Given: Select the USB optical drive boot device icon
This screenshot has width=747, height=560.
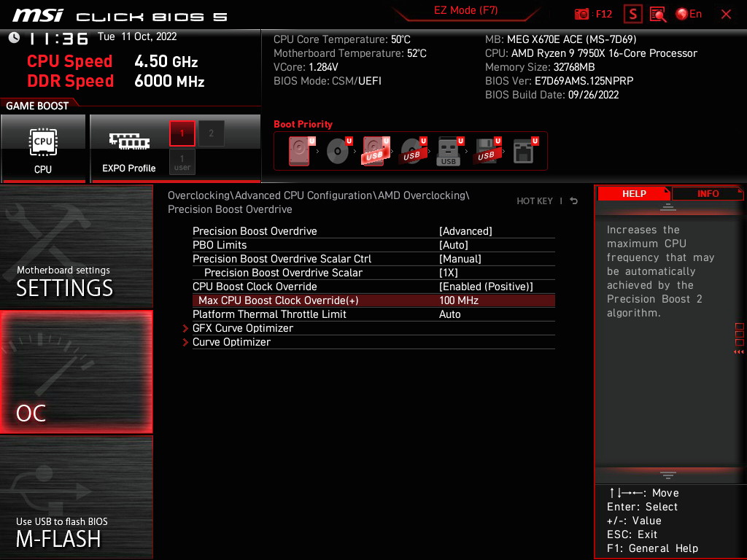Looking at the screenshot, I should tap(413, 151).
